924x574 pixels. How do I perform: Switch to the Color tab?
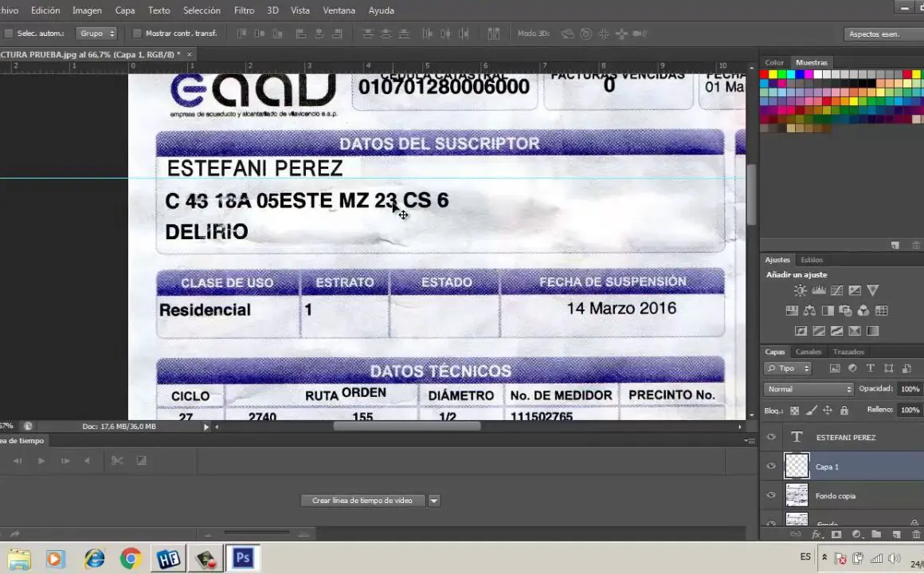point(774,62)
